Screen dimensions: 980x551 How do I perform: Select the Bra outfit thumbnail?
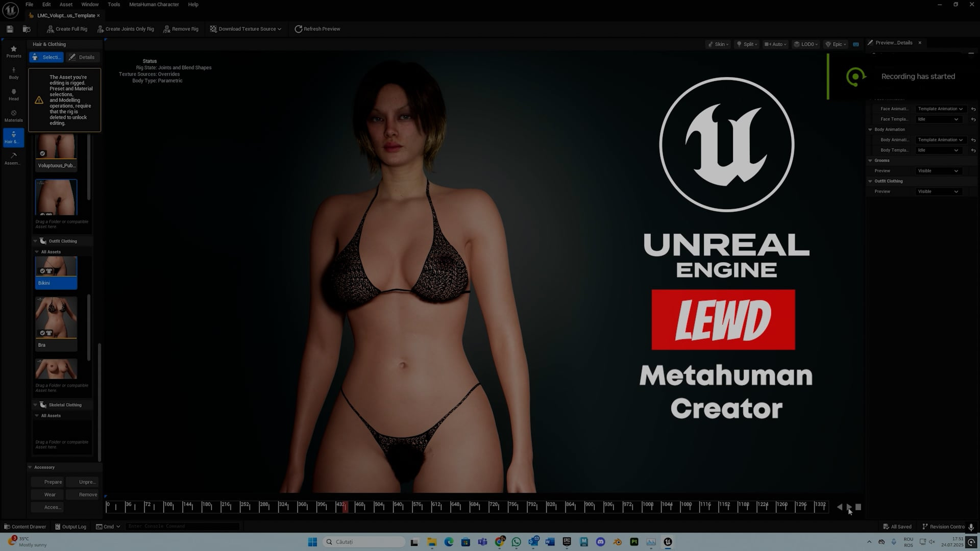[56, 324]
